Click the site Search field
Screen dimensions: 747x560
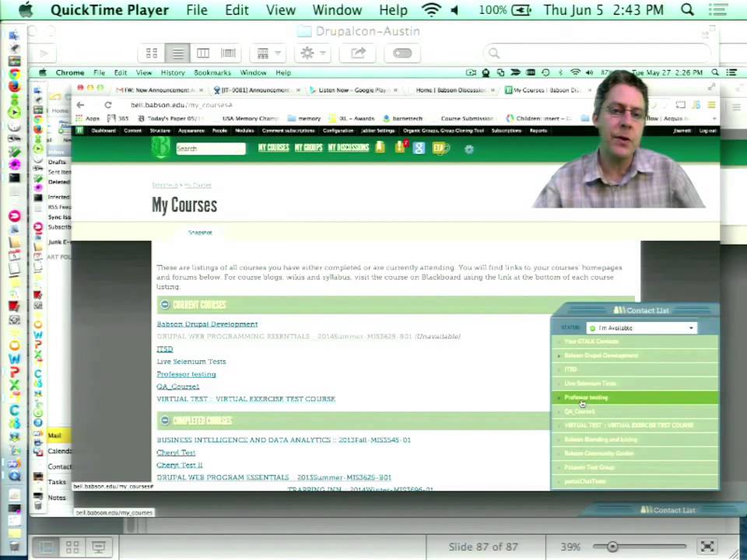(x=211, y=149)
